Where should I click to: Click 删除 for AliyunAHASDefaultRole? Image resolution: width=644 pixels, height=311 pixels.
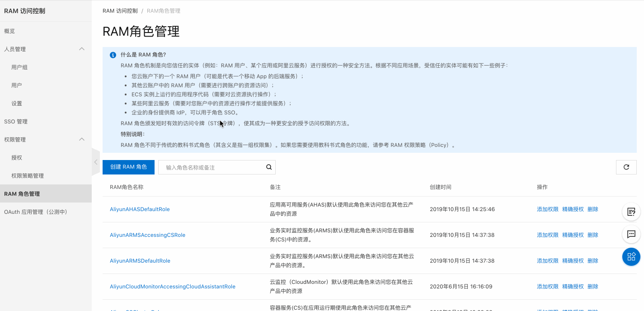point(593,209)
